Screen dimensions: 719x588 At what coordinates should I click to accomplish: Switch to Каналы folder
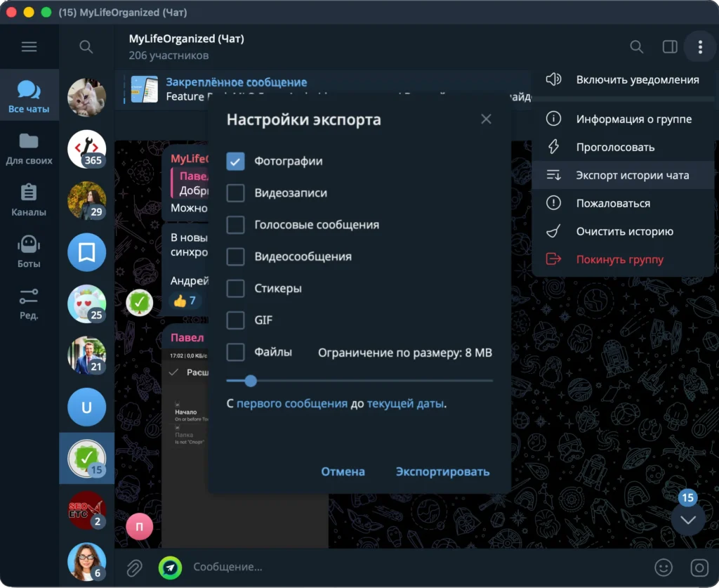pyautogui.click(x=29, y=200)
